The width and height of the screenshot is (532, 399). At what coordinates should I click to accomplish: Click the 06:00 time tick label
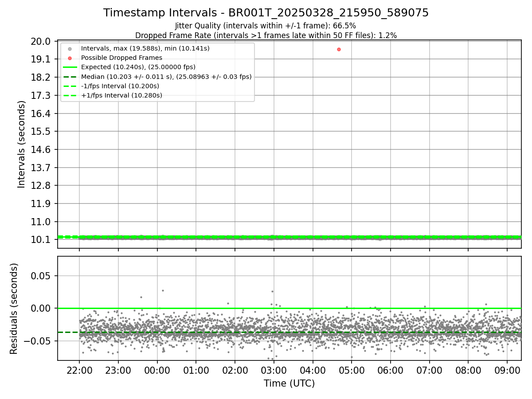[x=391, y=369]
